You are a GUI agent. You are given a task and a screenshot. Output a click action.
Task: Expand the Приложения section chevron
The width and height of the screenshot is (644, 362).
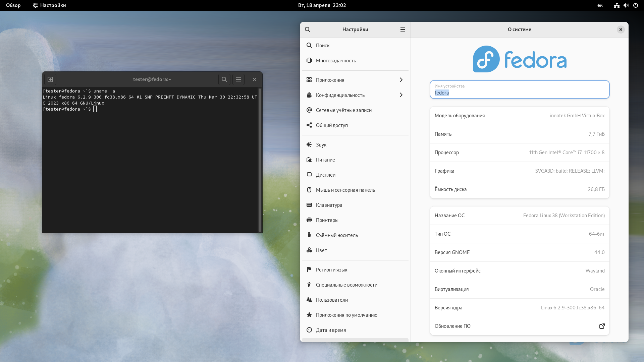(x=401, y=80)
